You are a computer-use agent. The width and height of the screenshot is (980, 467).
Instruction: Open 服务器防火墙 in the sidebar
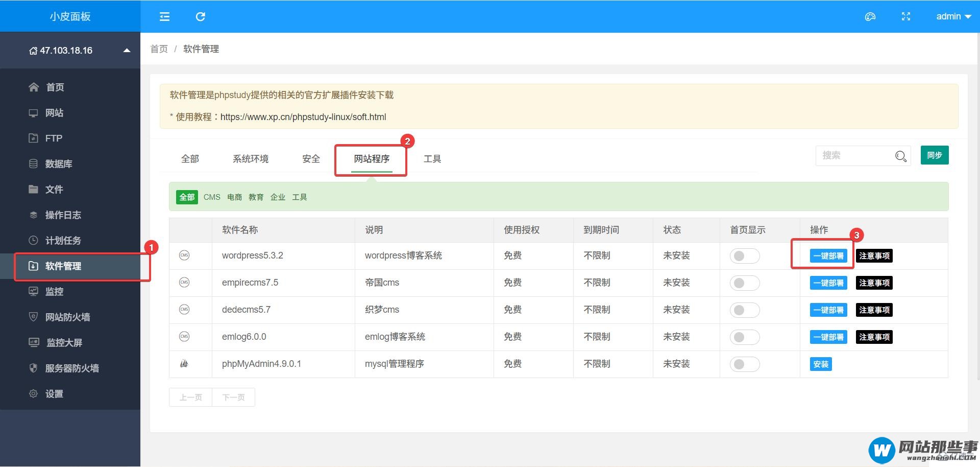click(x=70, y=368)
